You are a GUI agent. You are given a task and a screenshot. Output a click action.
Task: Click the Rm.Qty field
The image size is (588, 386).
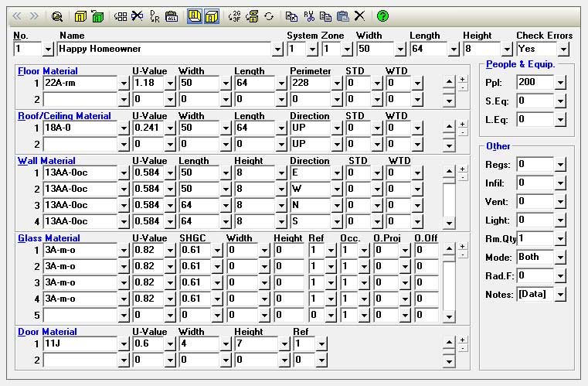pos(535,238)
